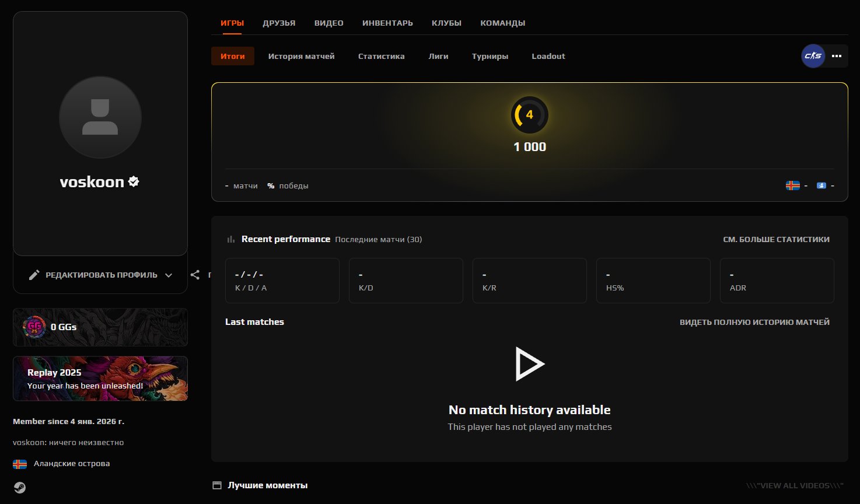The height and width of the screenshot is (504, 860).
Task: Click the play icon in match history
Action: (529, 364)
